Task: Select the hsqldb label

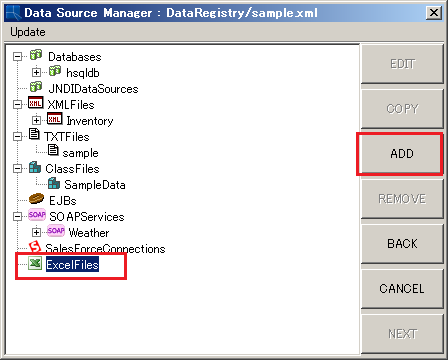Action: pyautogui.click(x=83, y=73)
